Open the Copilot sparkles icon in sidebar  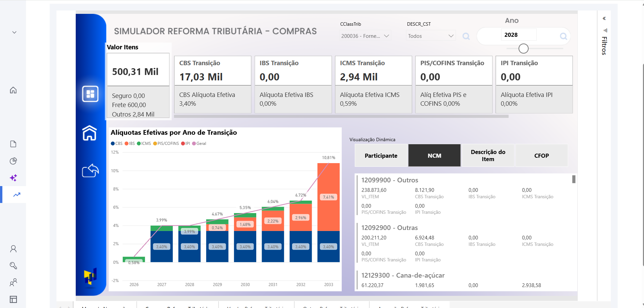(14, 178)
